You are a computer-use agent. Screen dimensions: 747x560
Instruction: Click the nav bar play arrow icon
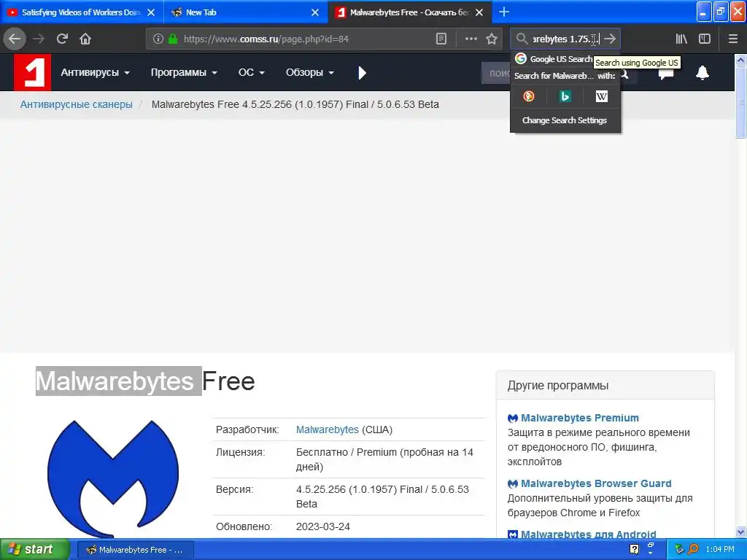[362, 73]
